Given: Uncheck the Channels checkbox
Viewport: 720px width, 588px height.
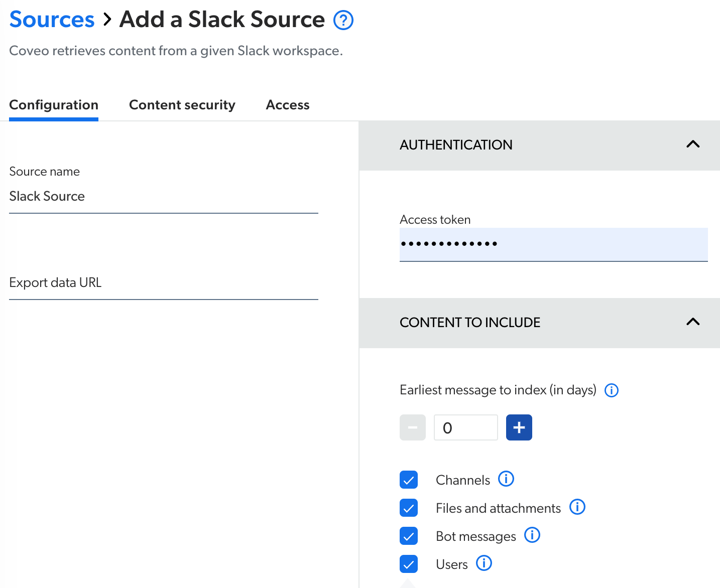Looking at the screenshot, I should [409, 480].
